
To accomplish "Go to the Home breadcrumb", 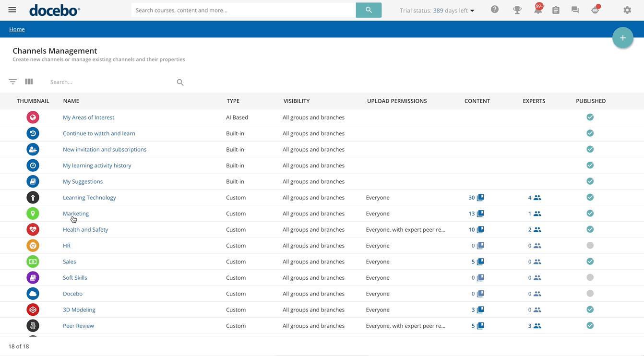I will coord(17,29).
